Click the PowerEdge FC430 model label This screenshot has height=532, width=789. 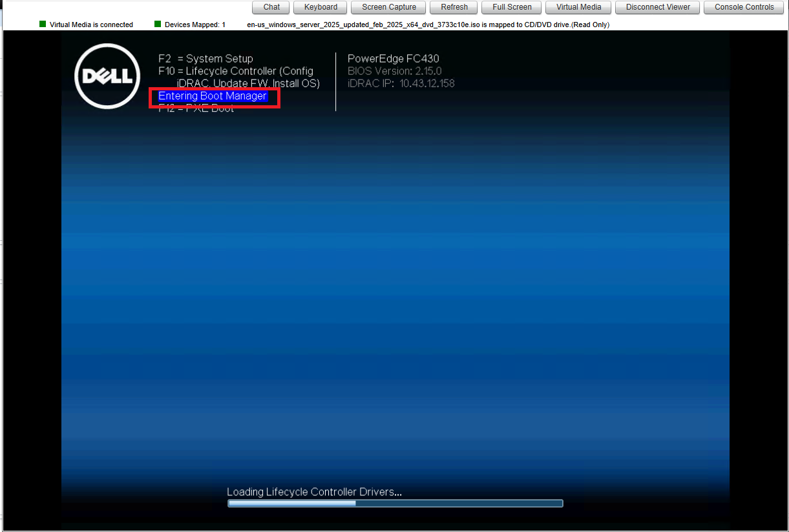click(x=393, y=59)
